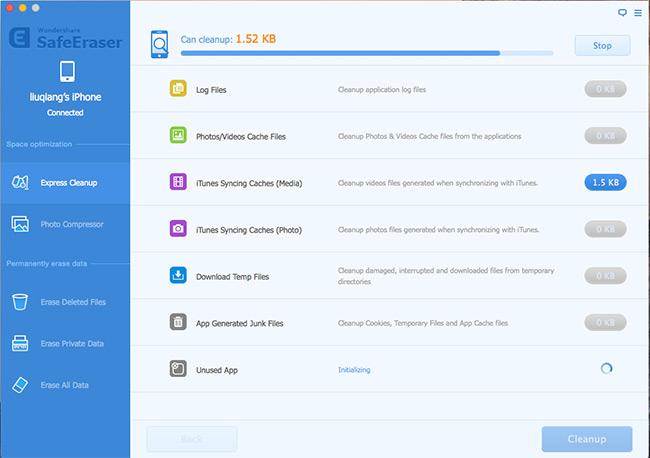Click the Download Temp Files blue icon
650x458 pixels.
178,275
